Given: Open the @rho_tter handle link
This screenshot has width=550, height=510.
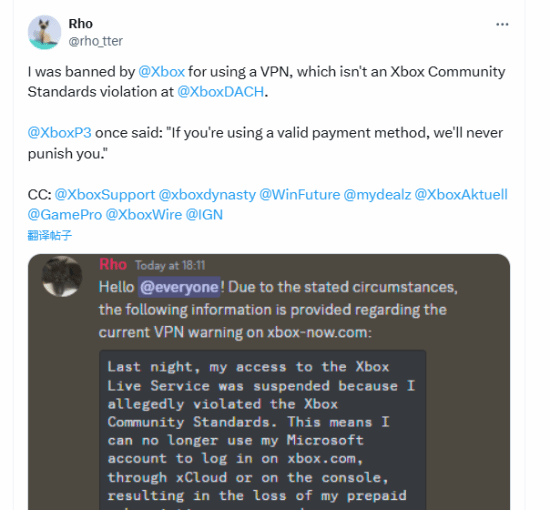Looking at the screenshot, I should tap(95, 41).
